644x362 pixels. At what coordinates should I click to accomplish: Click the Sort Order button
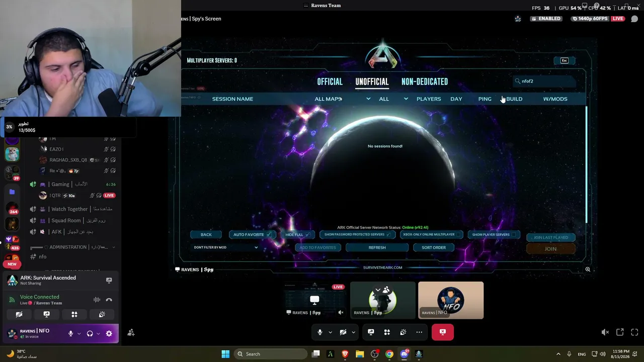pyautogui.click(x=434, y=247)
